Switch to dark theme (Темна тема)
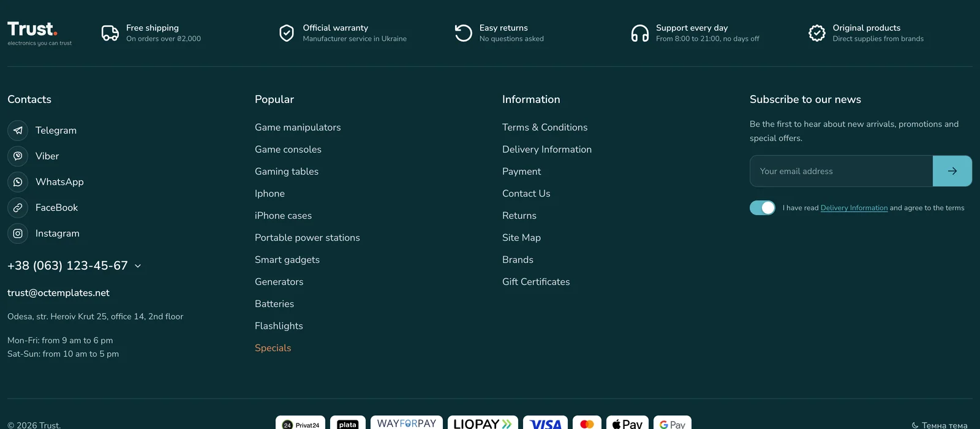Viewport: 980px width, 429px height. tap(940, 425)
